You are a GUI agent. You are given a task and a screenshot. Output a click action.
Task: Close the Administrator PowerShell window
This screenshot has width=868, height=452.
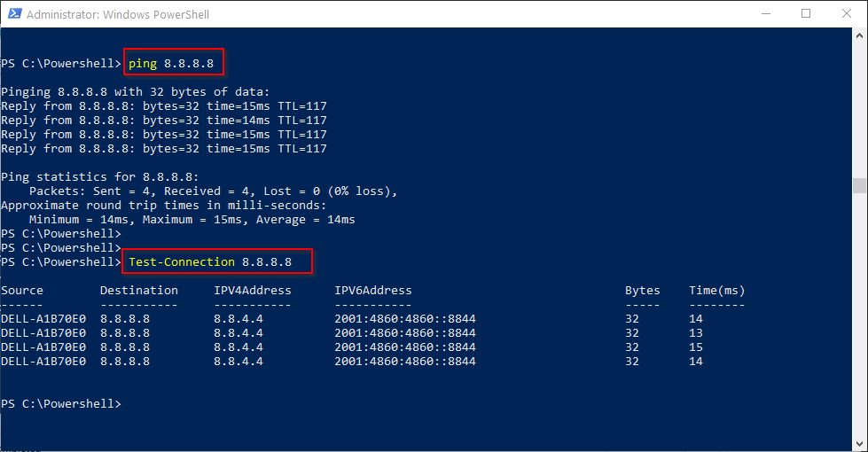847,14
